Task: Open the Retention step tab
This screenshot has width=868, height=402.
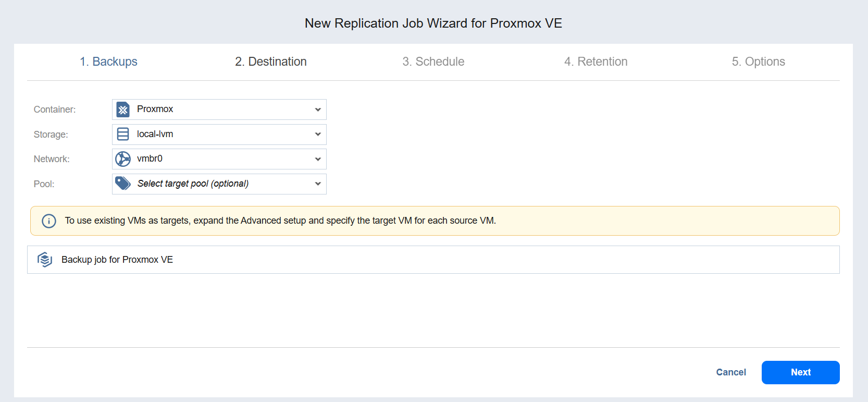Action: 596,62
